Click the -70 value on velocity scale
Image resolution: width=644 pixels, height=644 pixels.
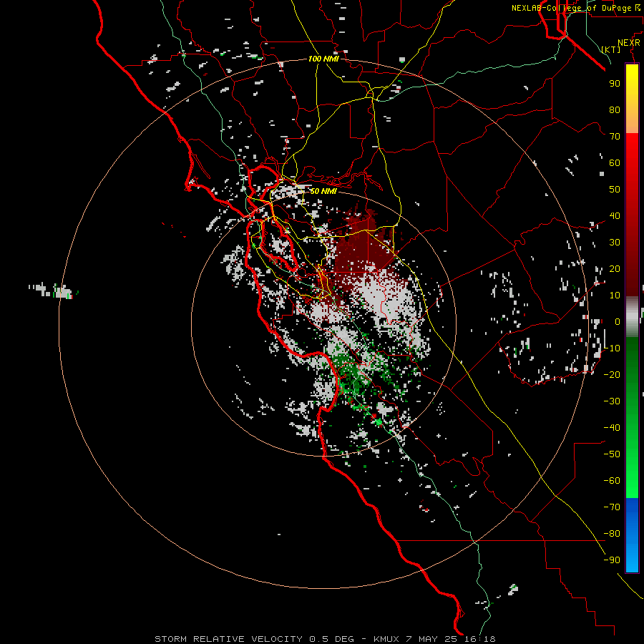(x=612, y=507)
